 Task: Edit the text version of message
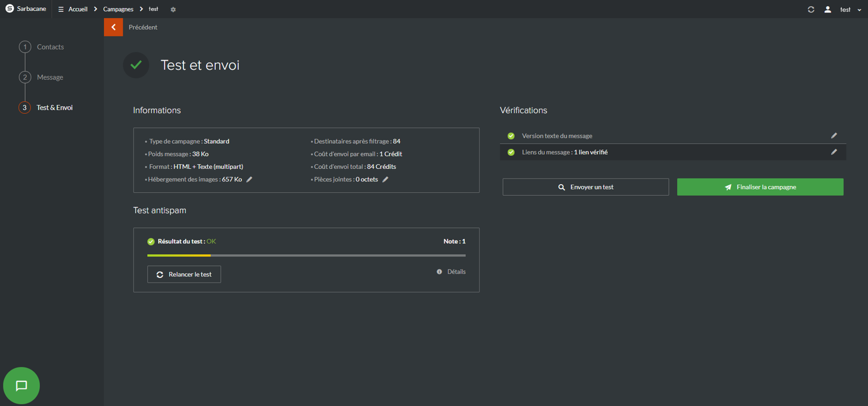point(834,136)
